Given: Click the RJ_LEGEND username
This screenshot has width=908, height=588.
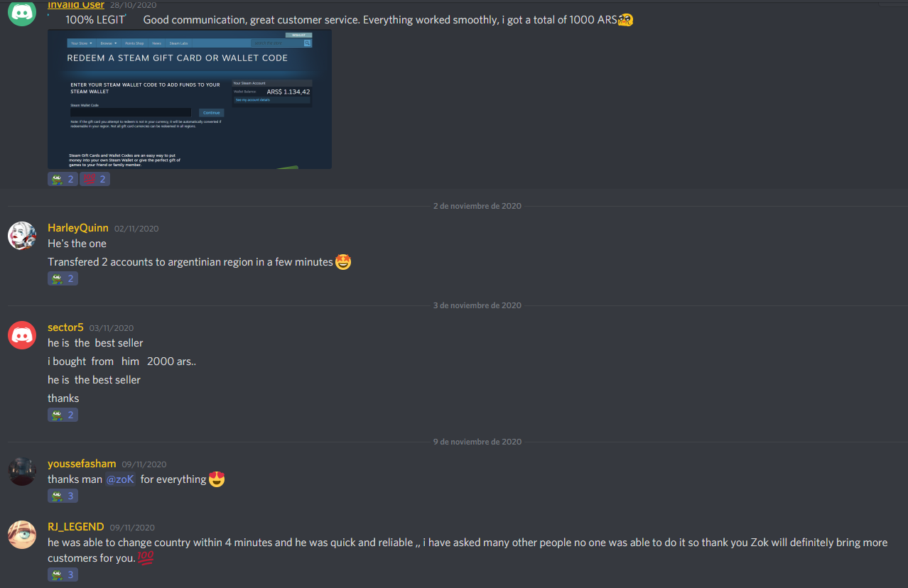Looking at the screenshot, I should coord(76,527).
